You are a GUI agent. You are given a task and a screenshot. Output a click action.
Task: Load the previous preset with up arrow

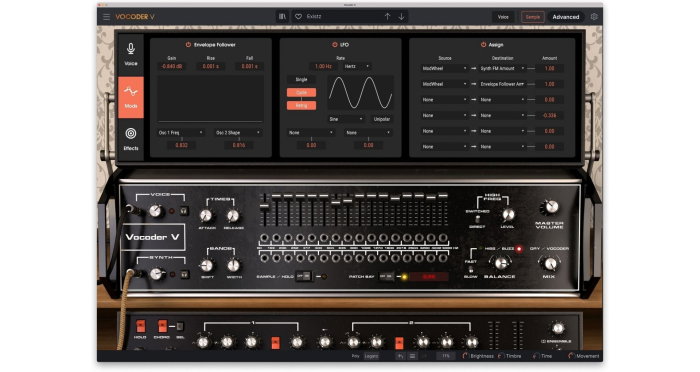click(387, 17)
